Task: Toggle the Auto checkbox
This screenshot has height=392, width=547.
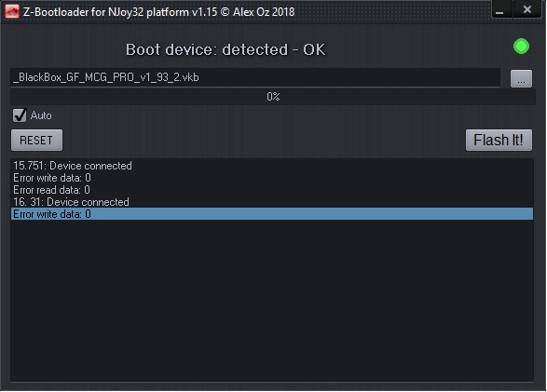Action: (20, 115)
